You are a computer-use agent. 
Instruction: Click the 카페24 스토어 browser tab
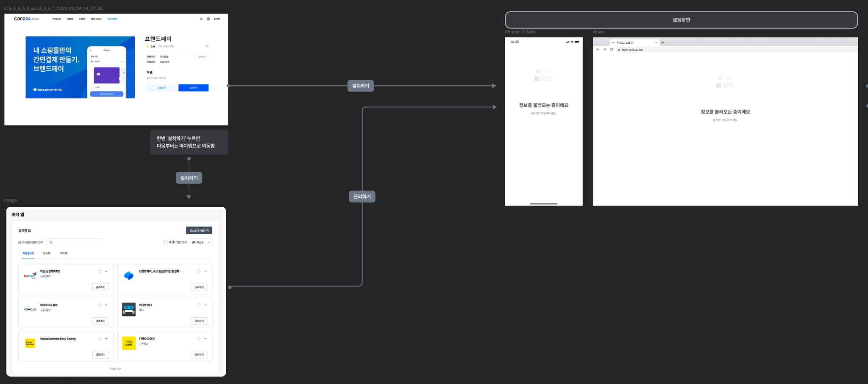point(634,42)
